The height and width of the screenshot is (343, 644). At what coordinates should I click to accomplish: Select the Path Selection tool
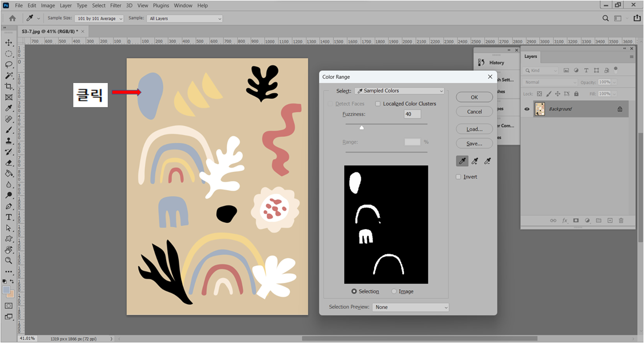9,228
